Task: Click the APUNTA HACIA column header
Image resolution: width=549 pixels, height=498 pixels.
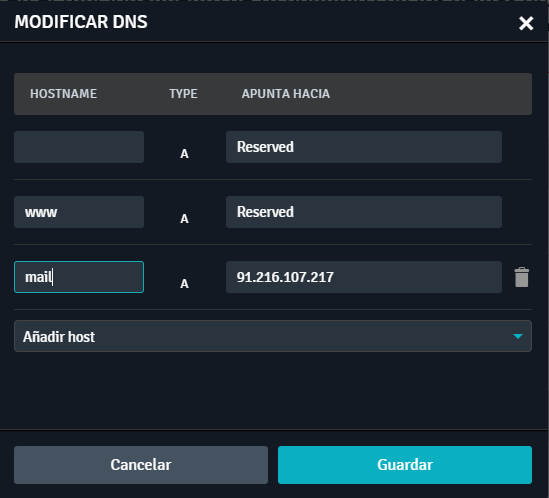Action: click(x=286, y=94)
